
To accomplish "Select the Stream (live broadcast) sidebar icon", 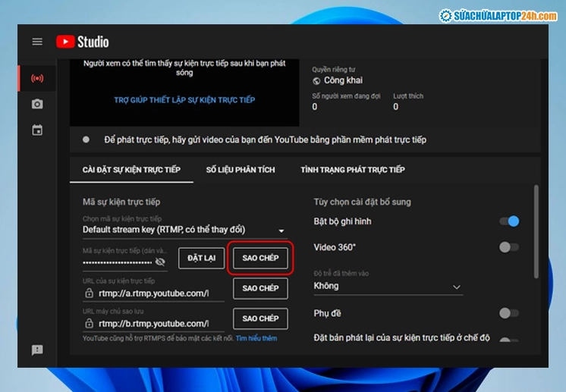I will click(37, 78).
